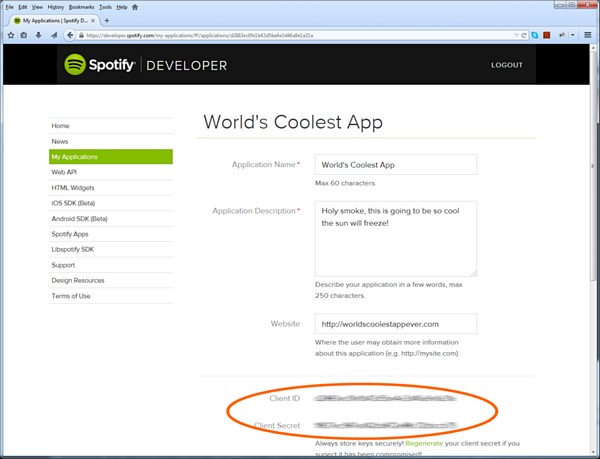This screenshot has height=459, width=600.
Task: Click the red extension icon in toolbar
Action: pyautogui.click(x=547, y=35)
